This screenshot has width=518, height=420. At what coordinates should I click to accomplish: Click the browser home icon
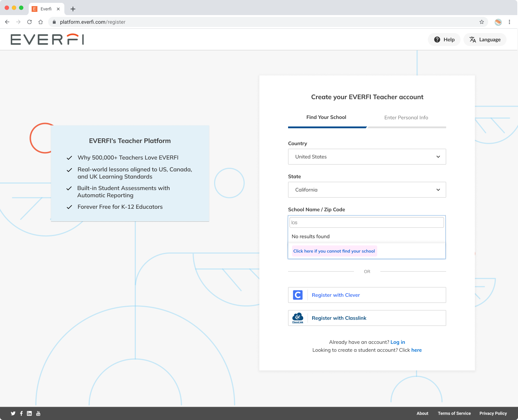point(41,22)
